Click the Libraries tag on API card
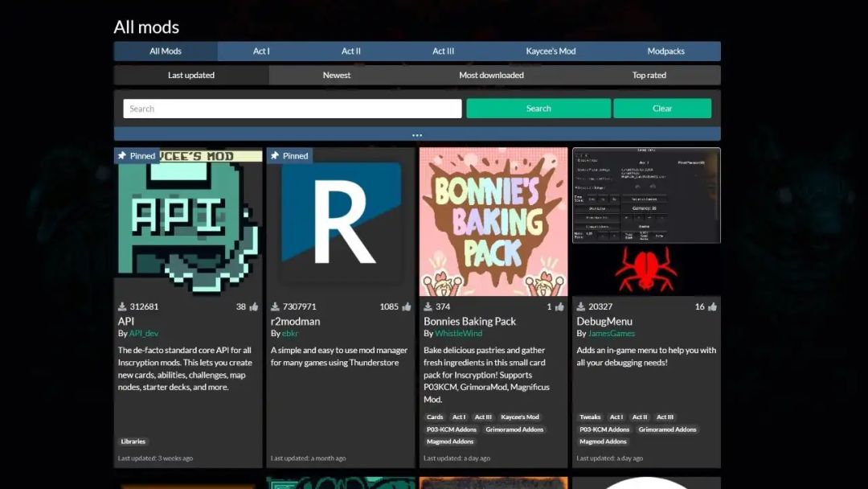The image size is (868, 489). [x=133, y=442]
